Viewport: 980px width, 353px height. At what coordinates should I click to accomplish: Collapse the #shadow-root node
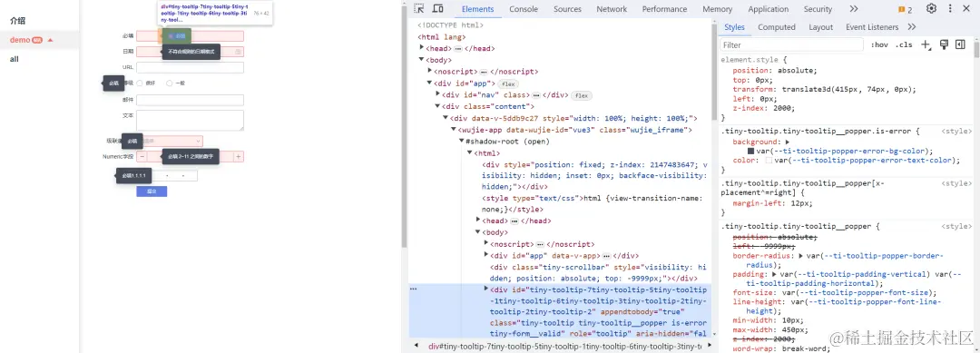coord(461,142)
